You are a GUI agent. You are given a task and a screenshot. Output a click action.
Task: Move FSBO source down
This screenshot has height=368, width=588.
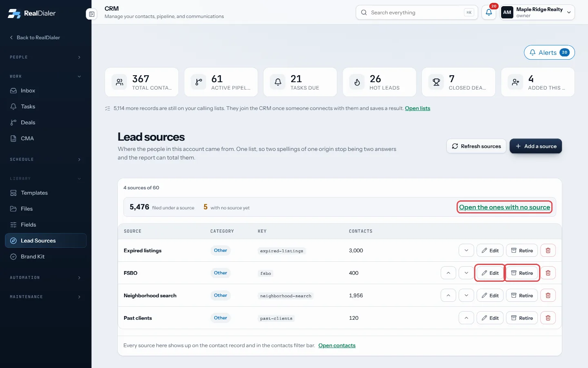pos(466,273)
